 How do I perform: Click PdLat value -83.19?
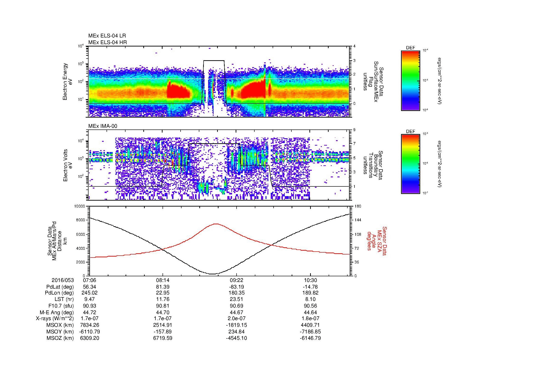[236, 287]
